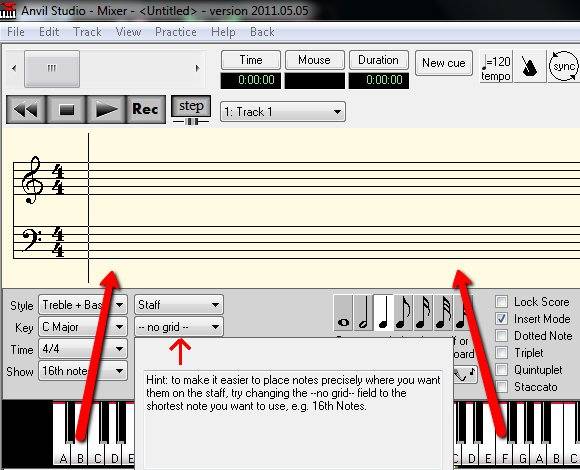Open the Edit menu

pyautogui.click(x=49, y=32)
